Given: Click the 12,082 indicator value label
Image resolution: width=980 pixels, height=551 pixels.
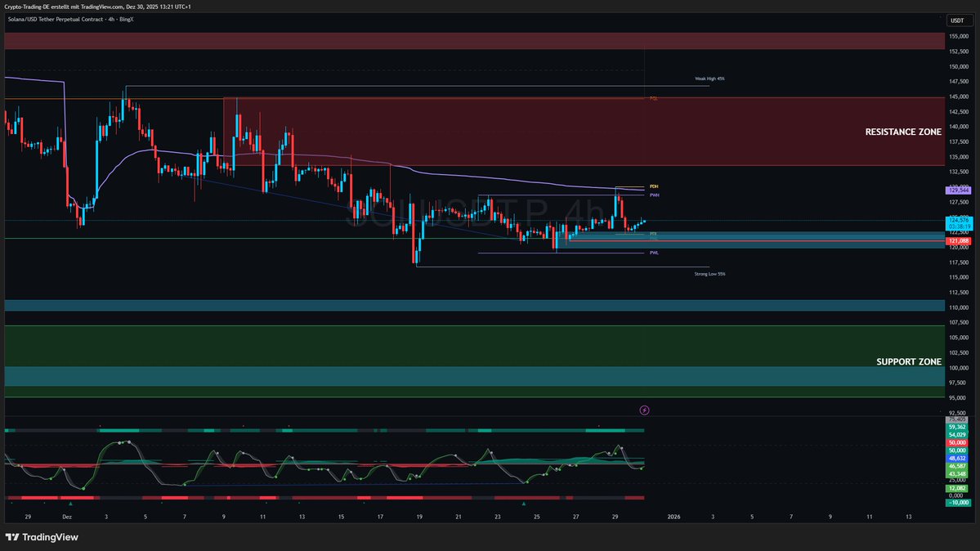Looking at the screenshot, I should [x=957, y=488].
